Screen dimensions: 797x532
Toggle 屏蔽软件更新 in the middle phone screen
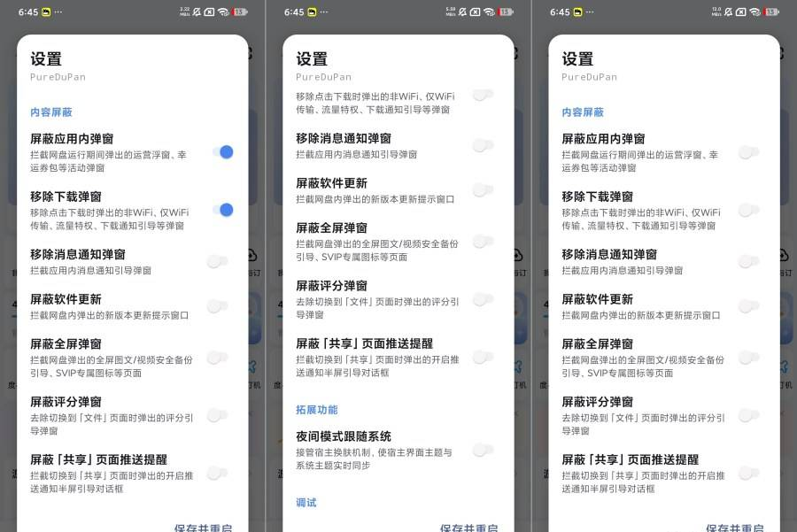tap(483, 190)
